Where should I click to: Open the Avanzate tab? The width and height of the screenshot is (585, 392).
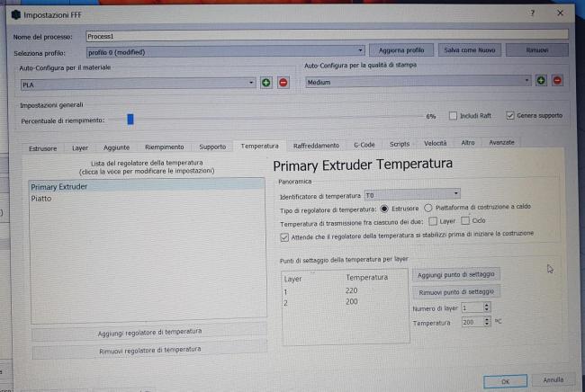tap(501, 142)
